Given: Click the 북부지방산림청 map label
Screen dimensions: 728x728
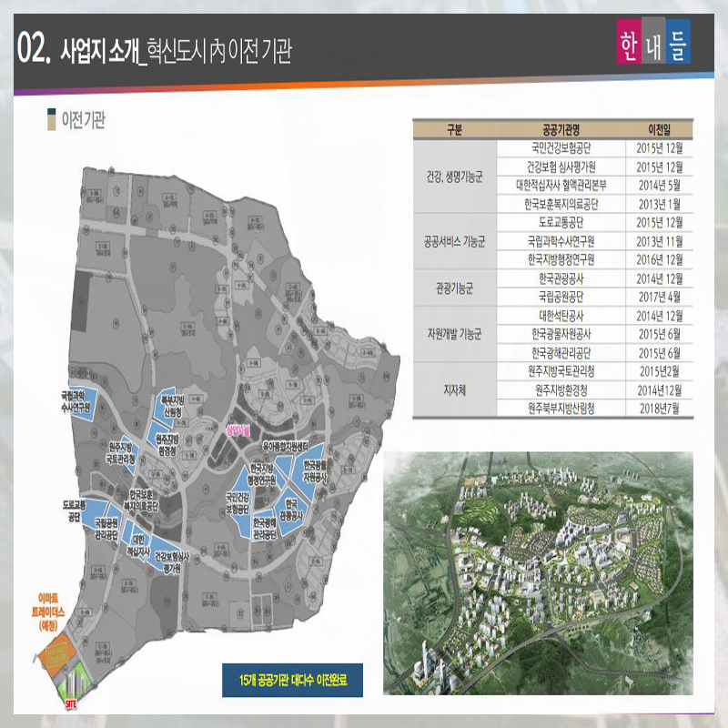Looking at the screenshot, I should [x=172, y=406].
